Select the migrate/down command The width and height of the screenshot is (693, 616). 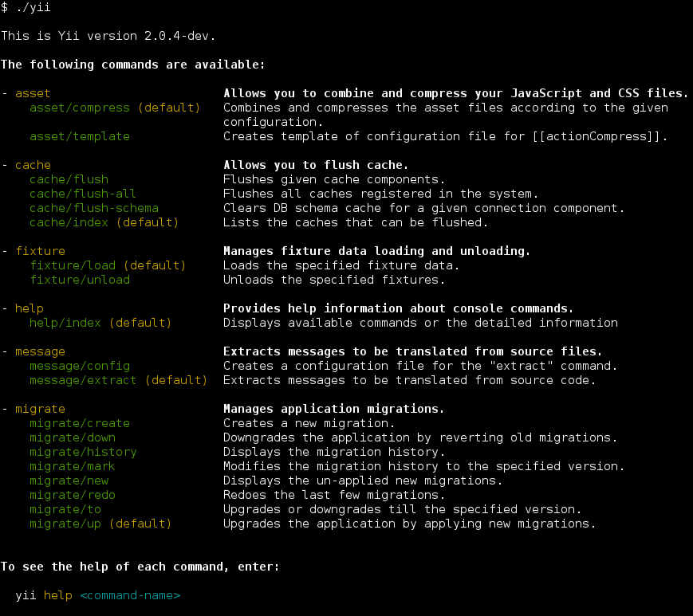coord(73,437)
